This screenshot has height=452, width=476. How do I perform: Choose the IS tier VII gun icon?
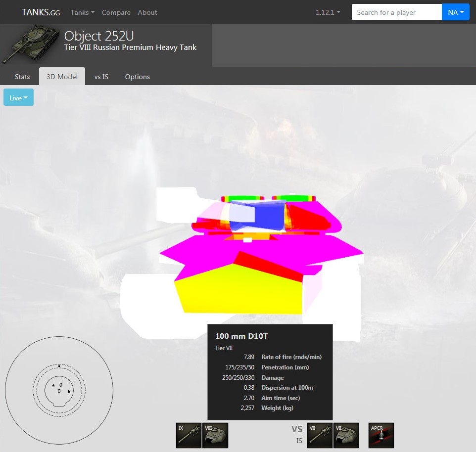(x=320, y=435)
